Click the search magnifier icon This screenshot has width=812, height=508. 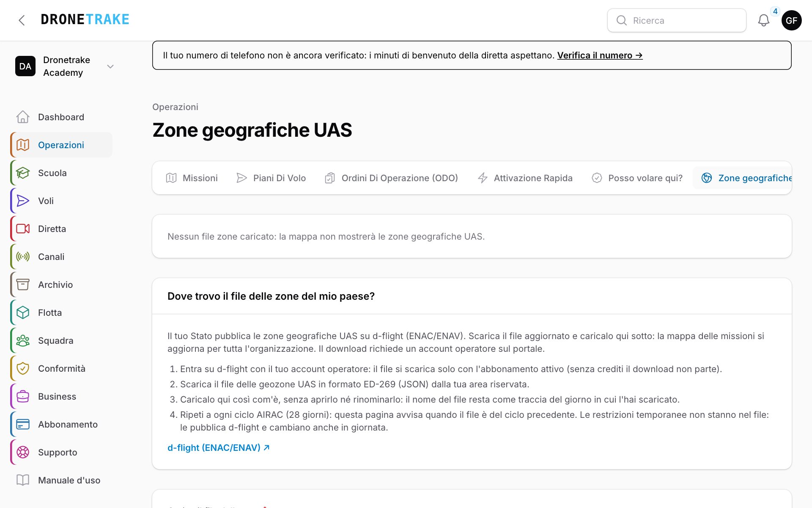click(x=621, y=20)
